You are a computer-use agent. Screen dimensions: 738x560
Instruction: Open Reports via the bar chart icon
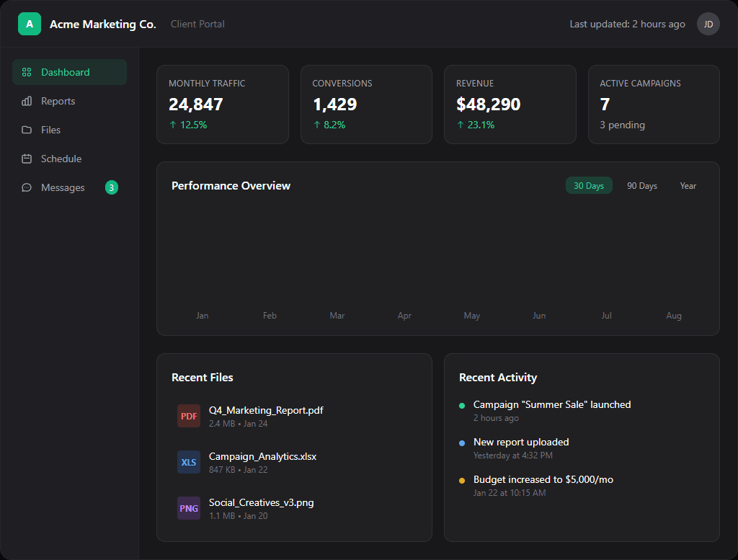pyautogui.click(x=26, y=101)
